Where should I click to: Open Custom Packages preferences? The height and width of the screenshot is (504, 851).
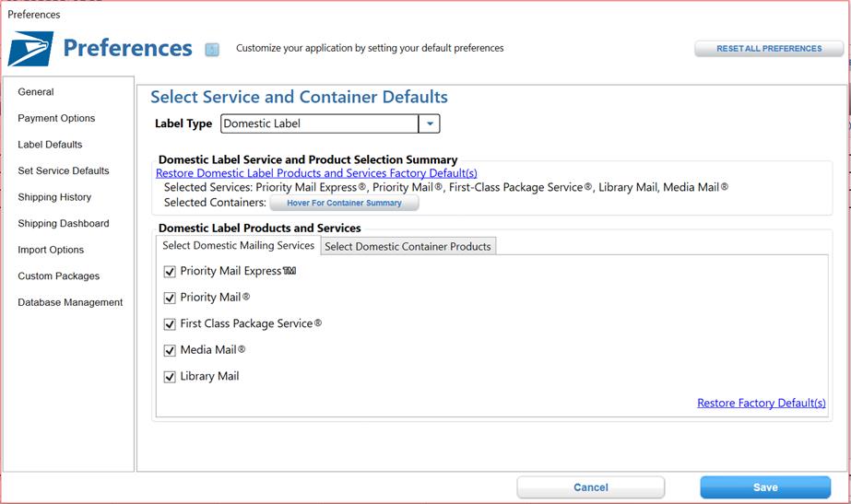point(59,276)
